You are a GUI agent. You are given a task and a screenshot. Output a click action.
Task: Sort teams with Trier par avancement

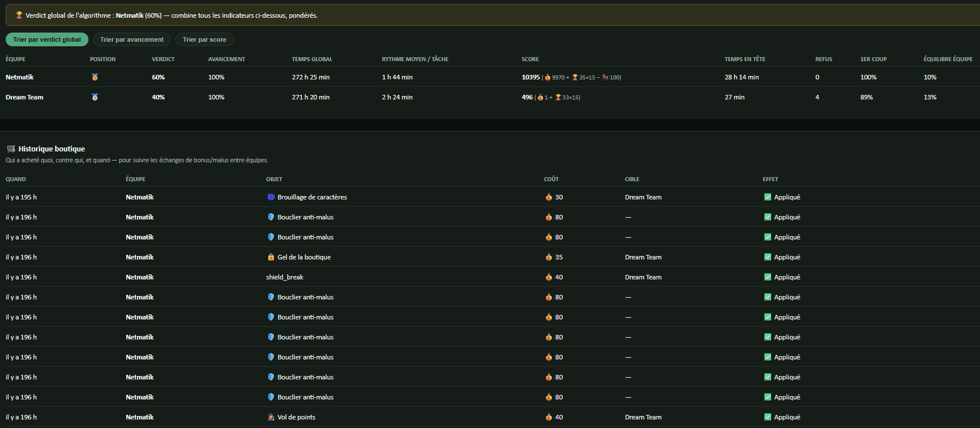coord(132,39)
